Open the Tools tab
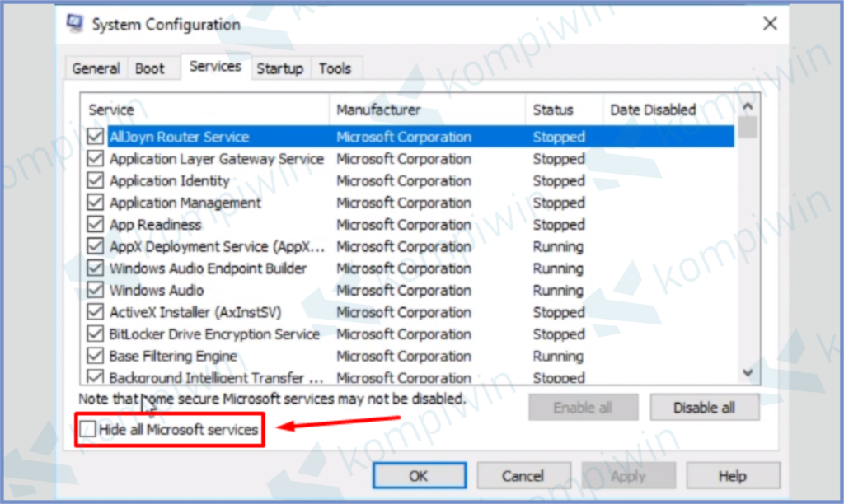The height and width of the screenshot is (504, 844). click(x=335, y=68)
